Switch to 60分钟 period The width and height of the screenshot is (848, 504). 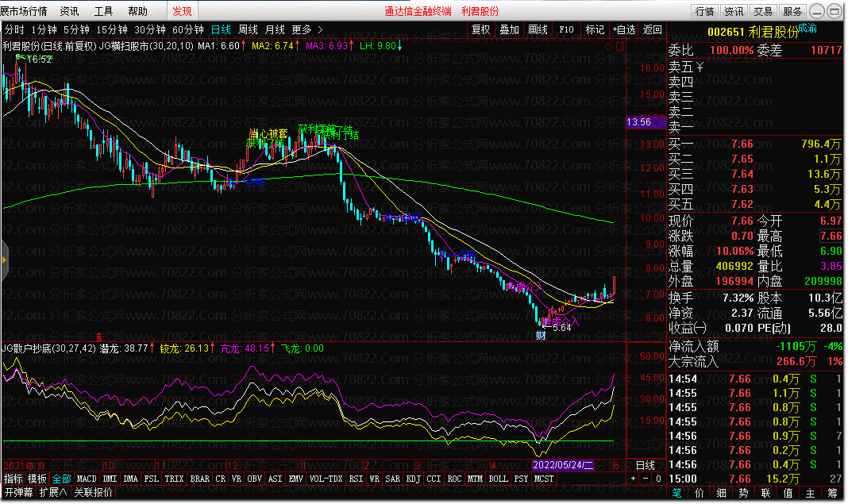click(187, 29)
